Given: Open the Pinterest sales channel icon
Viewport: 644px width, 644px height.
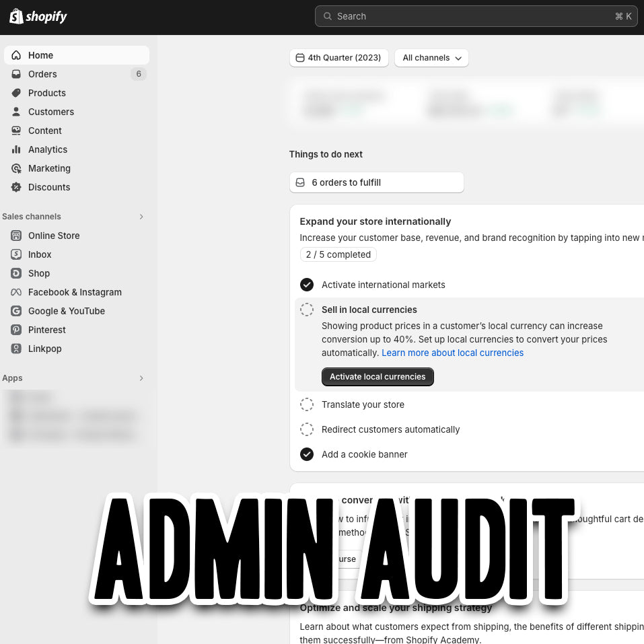Looking at the screenshot, I should tap(15, 330).
